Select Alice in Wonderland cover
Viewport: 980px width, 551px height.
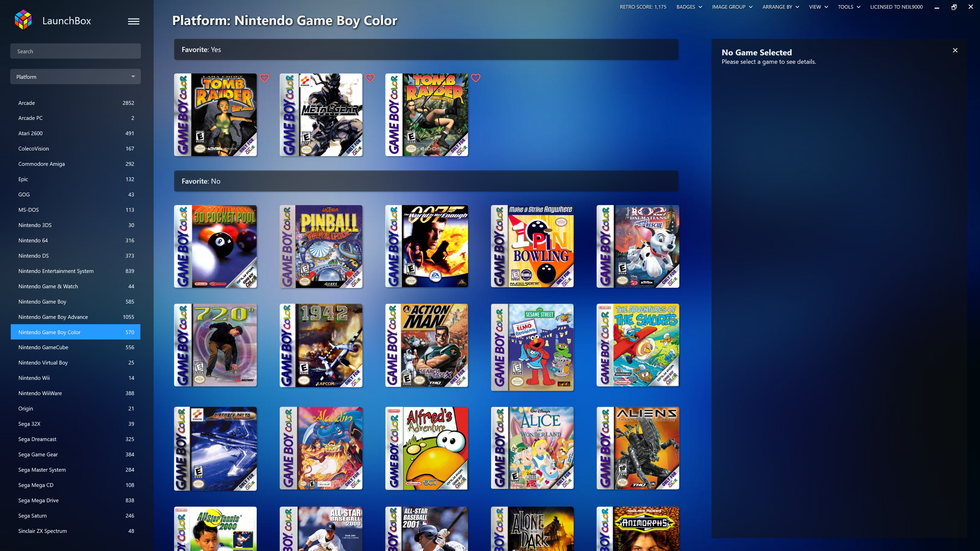(x=532, y=448)
